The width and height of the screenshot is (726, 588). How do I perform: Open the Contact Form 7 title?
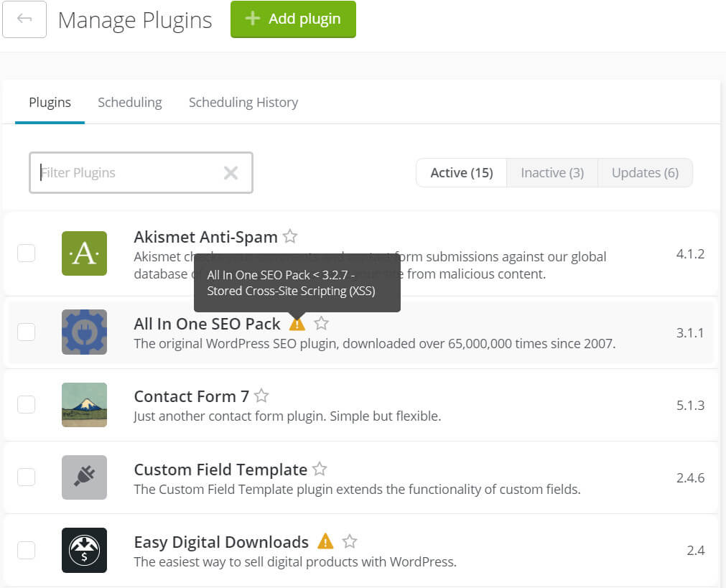pos(191,397)
